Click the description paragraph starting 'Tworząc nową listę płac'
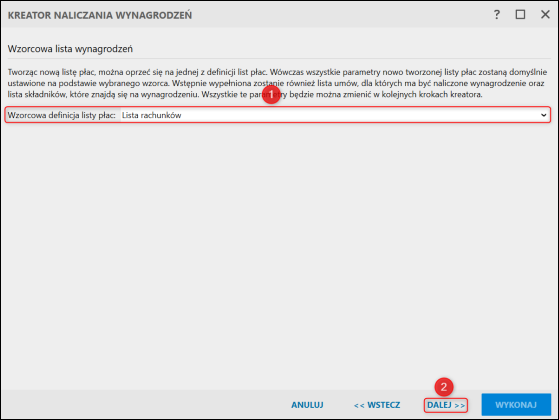 tap(277, 83)
